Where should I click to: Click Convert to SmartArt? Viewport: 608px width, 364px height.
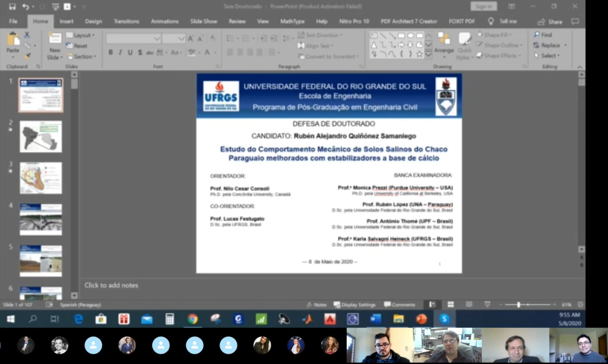pos(329,56)
